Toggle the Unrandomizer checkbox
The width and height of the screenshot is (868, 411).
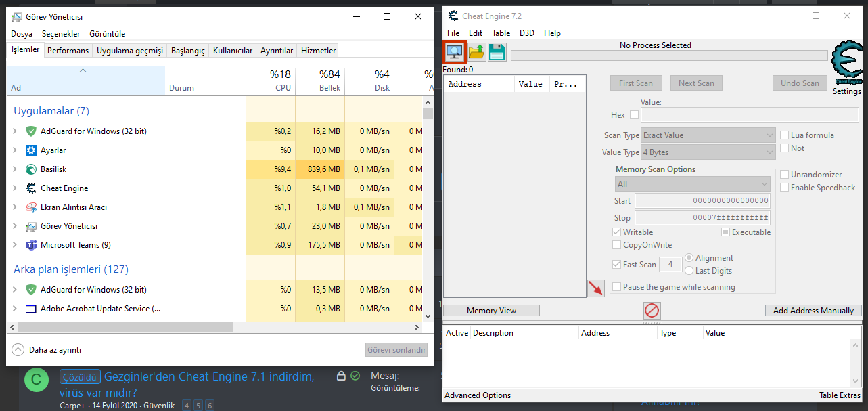(785, 175)
